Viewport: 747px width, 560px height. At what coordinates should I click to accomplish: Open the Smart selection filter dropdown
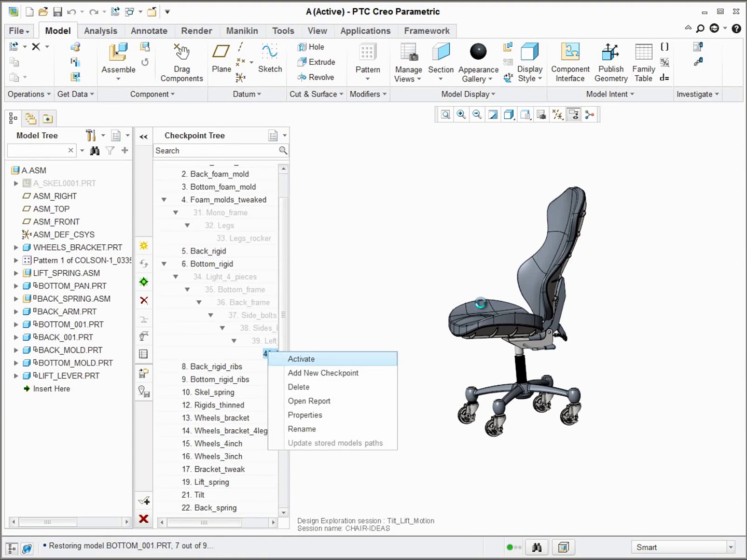(x=730, y=547)
